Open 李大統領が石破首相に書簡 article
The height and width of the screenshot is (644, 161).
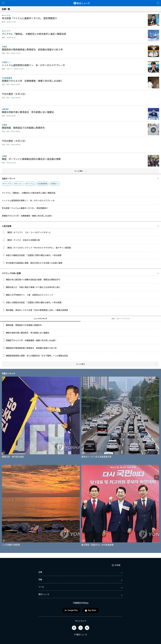click(34, 263)
